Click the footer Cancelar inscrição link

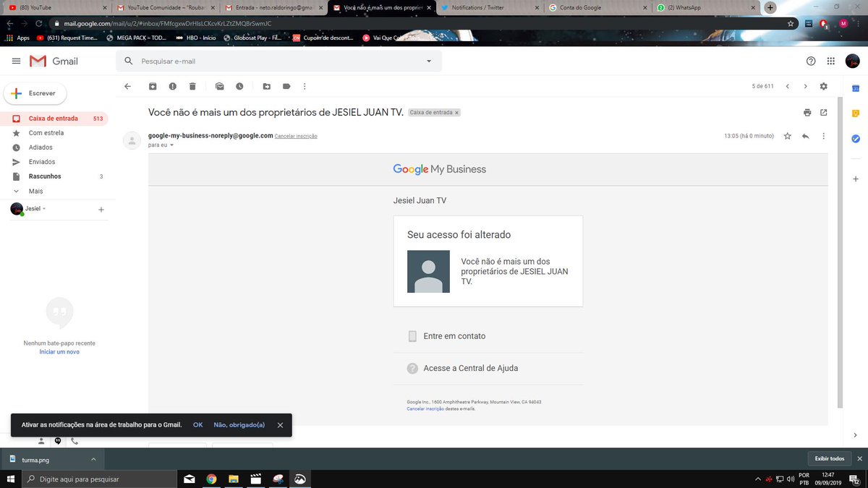tap(425, 408)
